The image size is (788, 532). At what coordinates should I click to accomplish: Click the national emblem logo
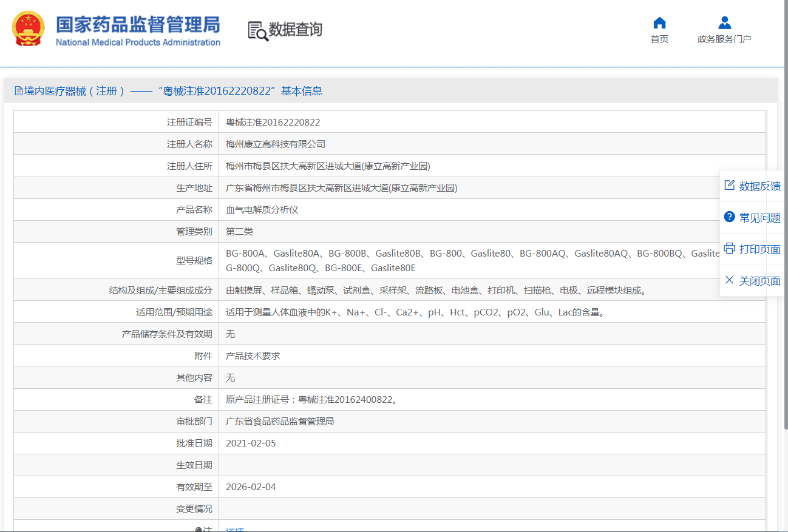click(29, 29)
